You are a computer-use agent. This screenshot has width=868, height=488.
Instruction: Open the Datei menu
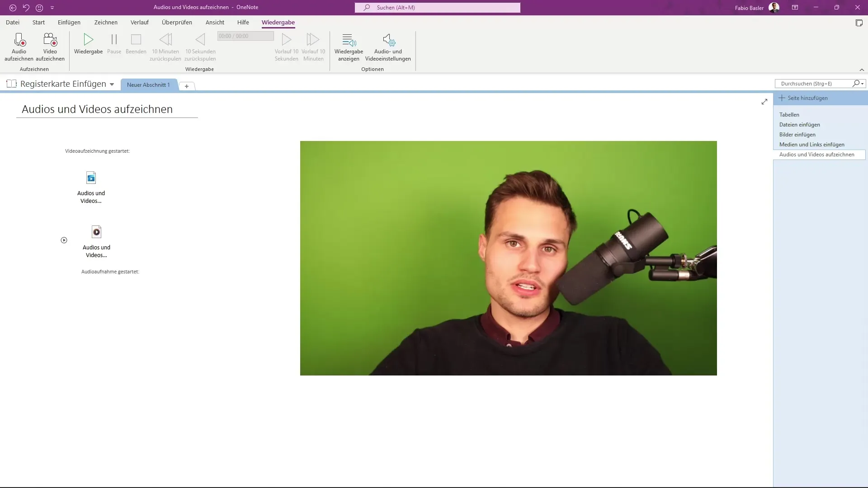click(x=13, y=22)
